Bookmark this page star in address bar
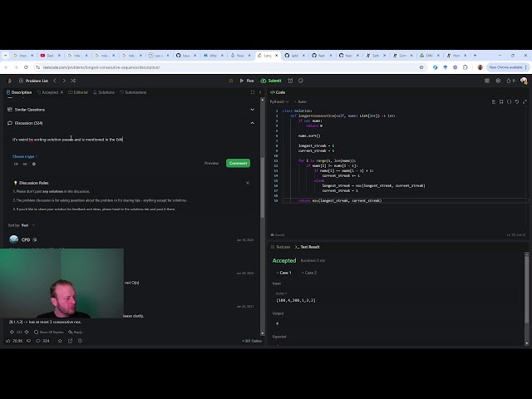Viewport: 532px width, 399px height. (421, 67)
